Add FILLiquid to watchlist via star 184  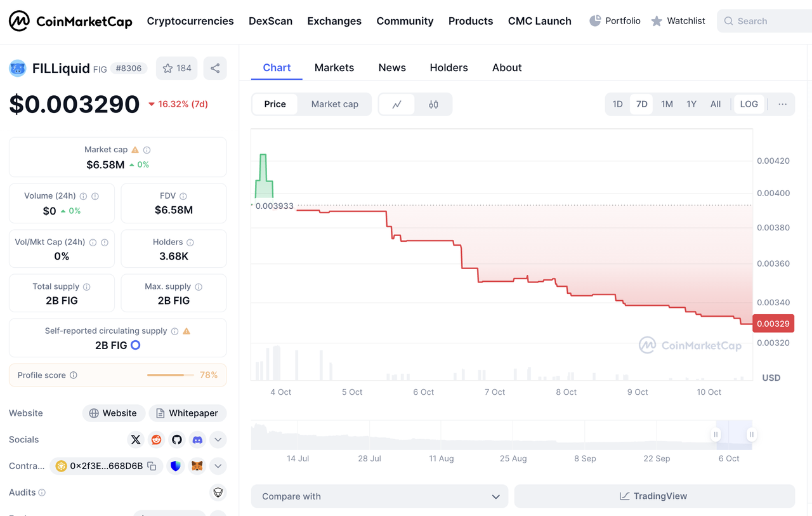tap(177, 68)
